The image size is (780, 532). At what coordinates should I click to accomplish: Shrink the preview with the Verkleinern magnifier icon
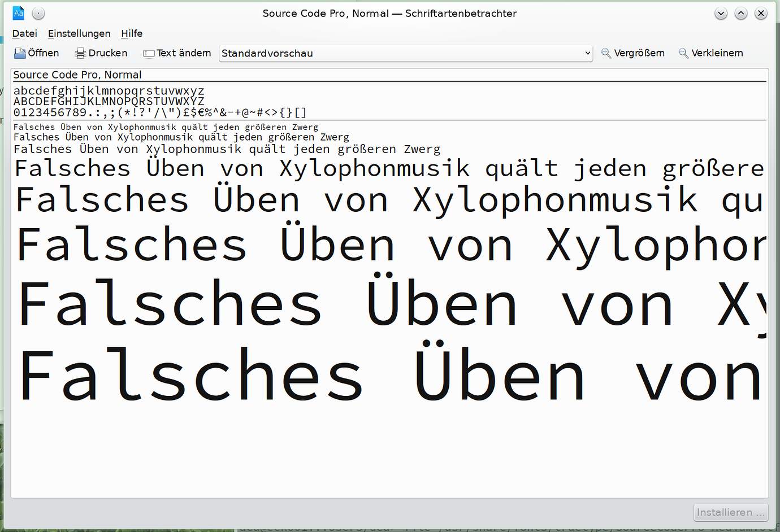[x=683, y=53]
